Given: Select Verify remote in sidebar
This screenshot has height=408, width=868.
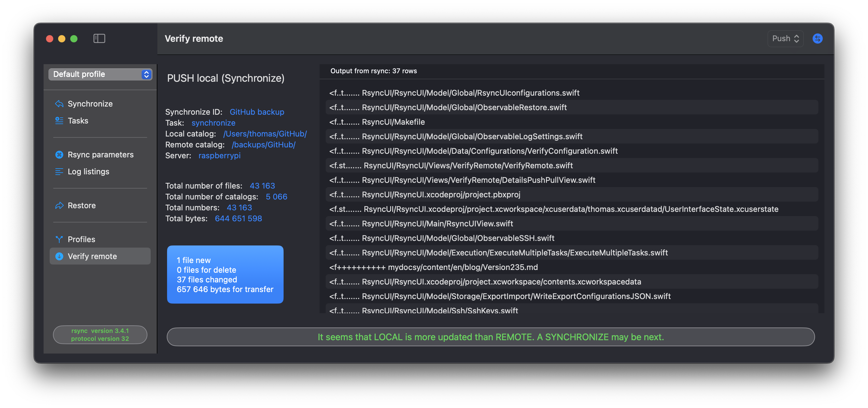Looking at the screenshot, I should [x=100, y=256].
